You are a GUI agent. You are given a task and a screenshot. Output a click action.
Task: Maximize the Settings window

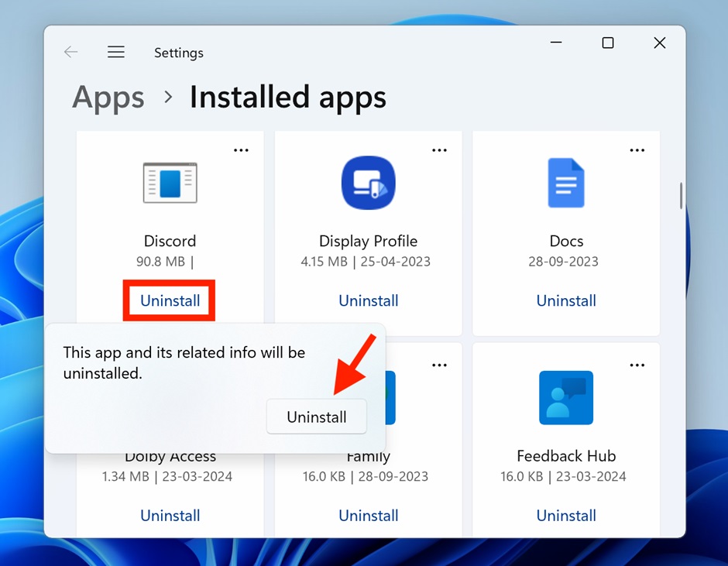tap(608, 43)
